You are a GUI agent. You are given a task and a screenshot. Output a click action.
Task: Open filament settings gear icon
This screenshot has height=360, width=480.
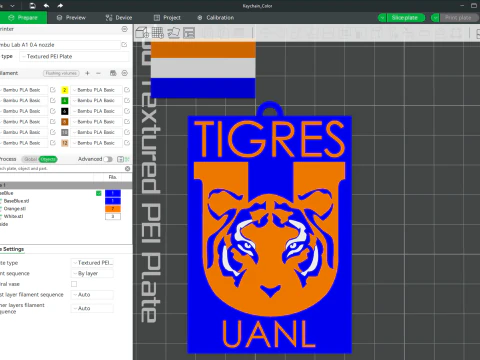(x=125, y=73)
